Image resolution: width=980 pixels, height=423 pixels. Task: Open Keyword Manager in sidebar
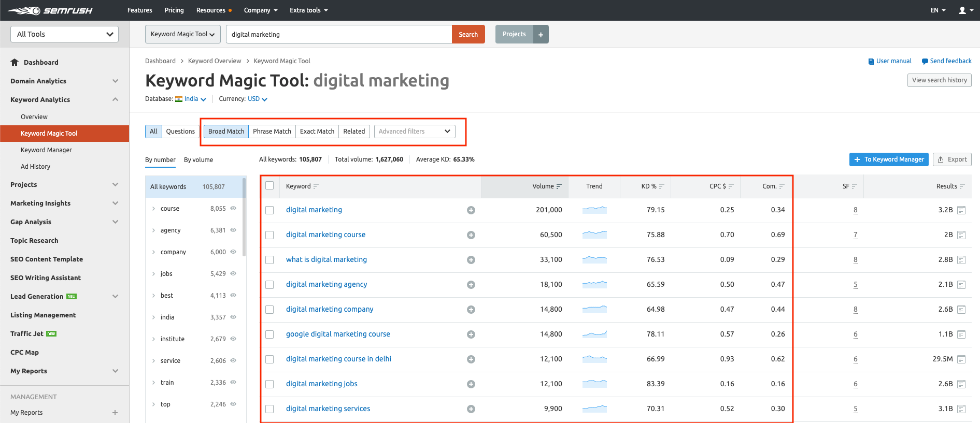coord(46,150)
